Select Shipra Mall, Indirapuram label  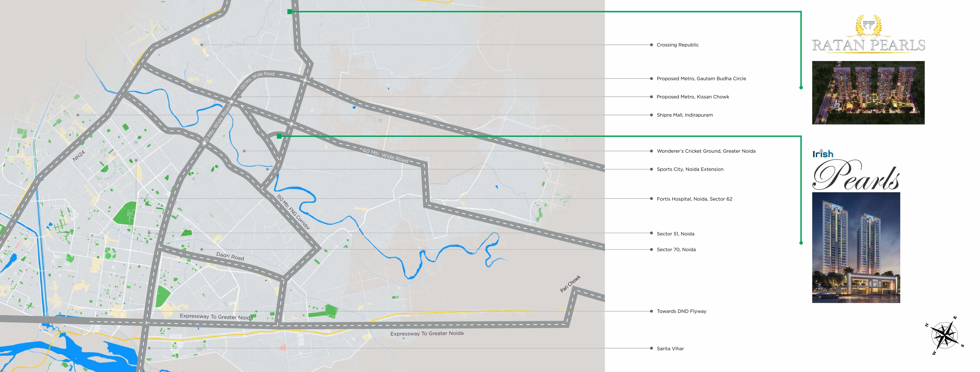pos(685,115)
